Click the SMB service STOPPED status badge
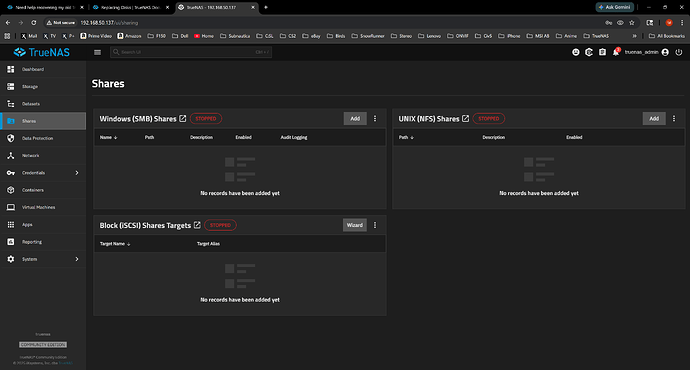Image resolution: width=690 pixels, height=370 pixels. (206, 119)
